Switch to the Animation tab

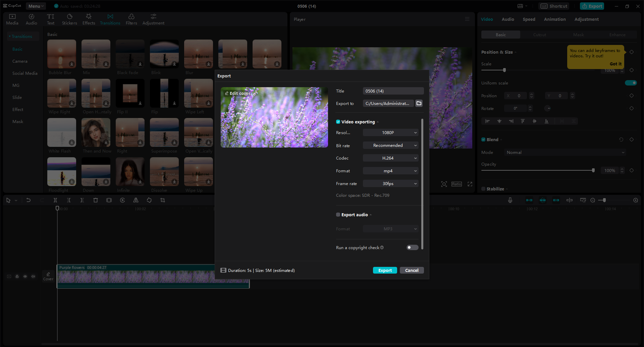[554, 19]
